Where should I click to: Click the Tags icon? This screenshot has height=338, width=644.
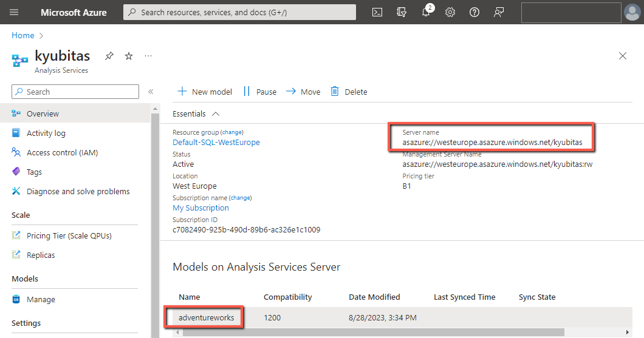pos(16,172)
